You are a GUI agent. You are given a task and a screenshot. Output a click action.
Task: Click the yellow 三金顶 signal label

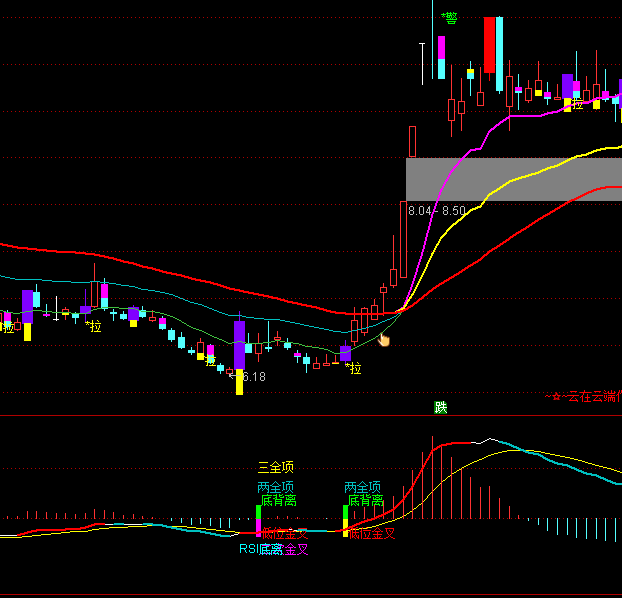[276, 467]
